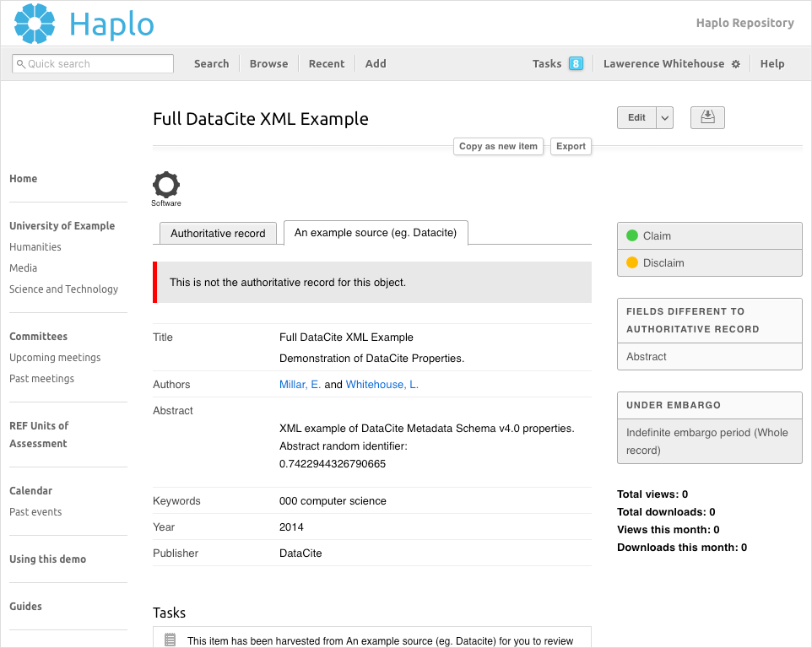Click the orange Disclaim status dot
Image resolution: width=812 pixels, height=648 pixels.
[632, 263]
